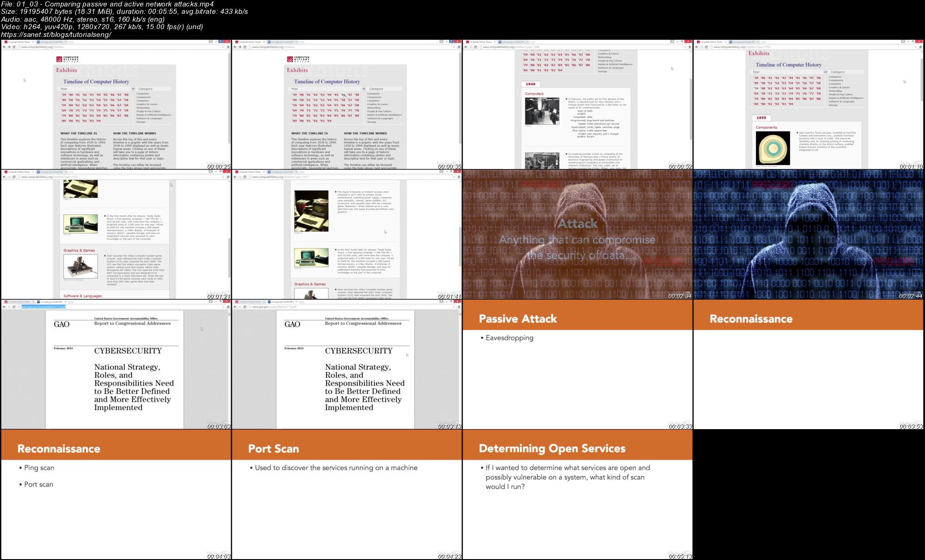This screenshot has height=560, width=925.
Task: Click the Ping scan bullet on the Reconnaissance slide
Action: pos(39,468)
